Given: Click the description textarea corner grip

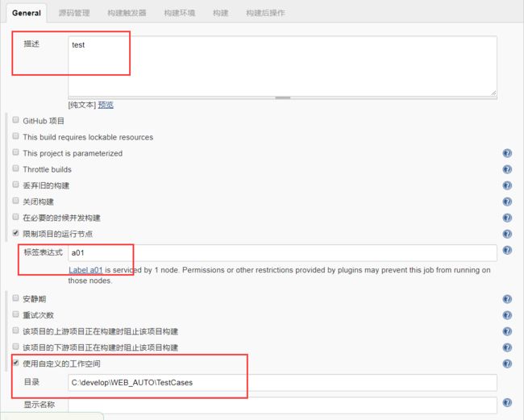Looking at the screenshot, I should (x=493, y=93).
